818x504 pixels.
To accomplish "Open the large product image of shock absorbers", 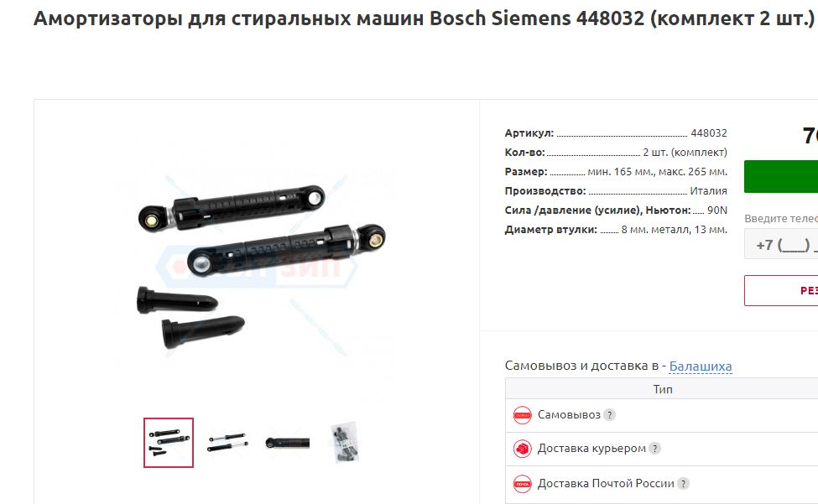I will tap(258, 267).
